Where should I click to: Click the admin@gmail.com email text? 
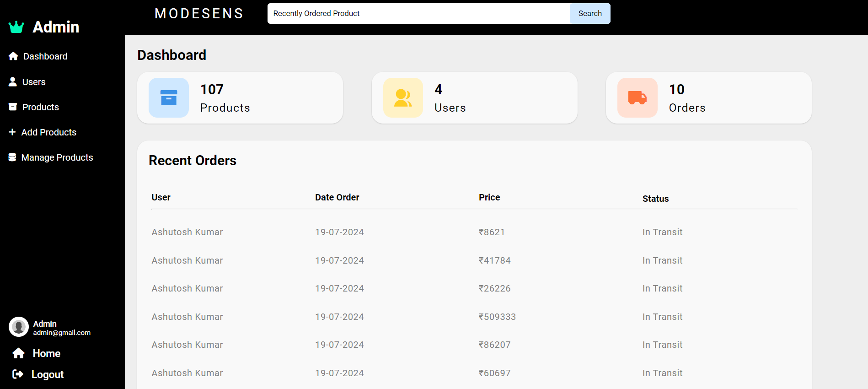(x=62, y=333)
